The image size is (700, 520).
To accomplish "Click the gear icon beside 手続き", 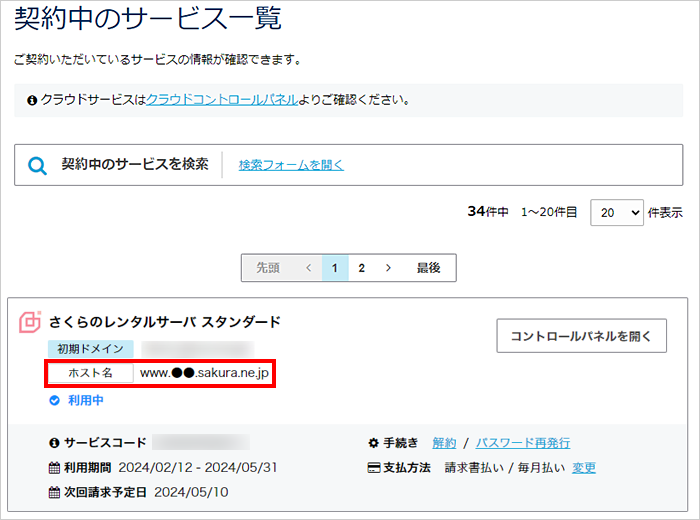I will point(373,443).
